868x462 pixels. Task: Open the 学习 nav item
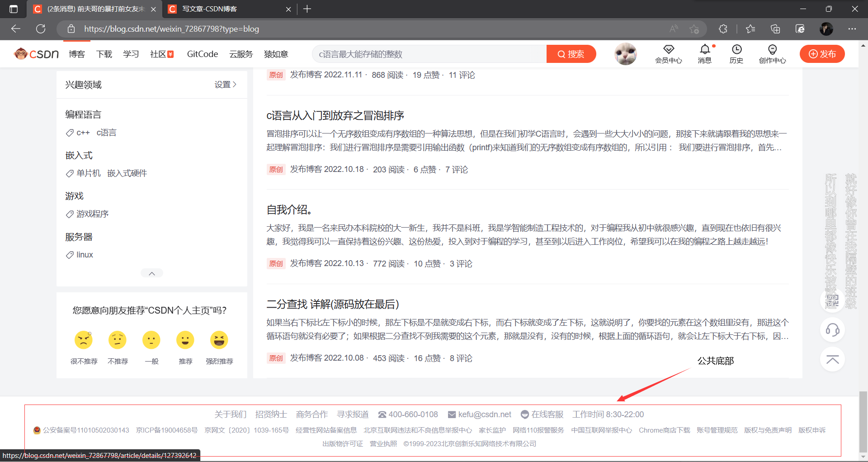coord(131,54)
